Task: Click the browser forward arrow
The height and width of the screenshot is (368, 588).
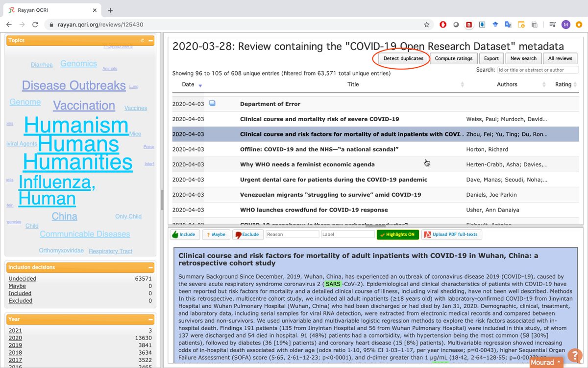Action: 22,24
